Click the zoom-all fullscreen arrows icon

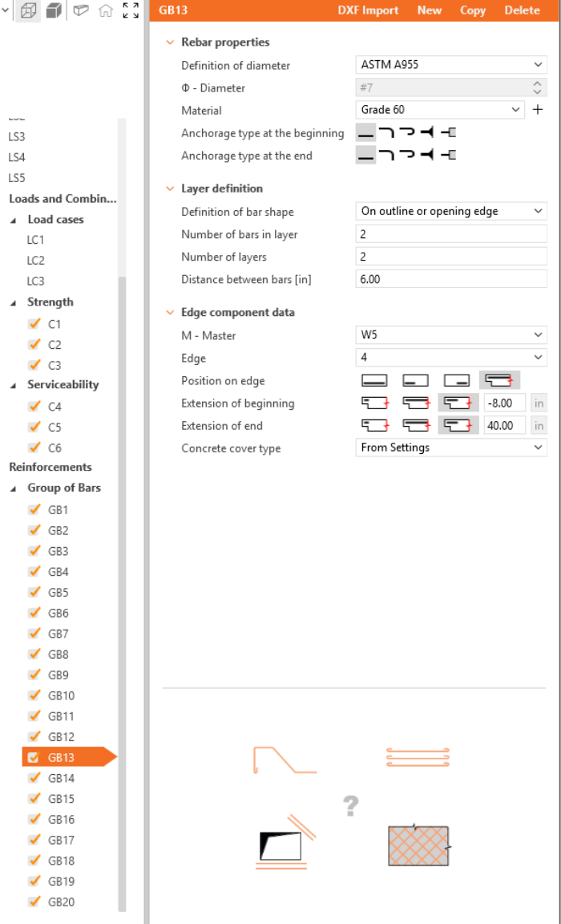click(131, 11)
